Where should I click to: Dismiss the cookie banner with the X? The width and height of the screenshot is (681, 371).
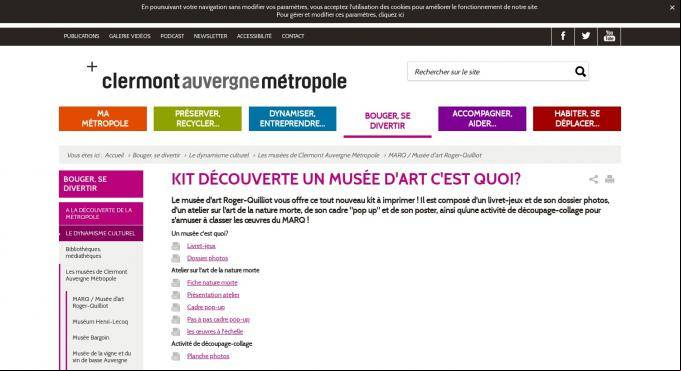[x=672, y=7]
